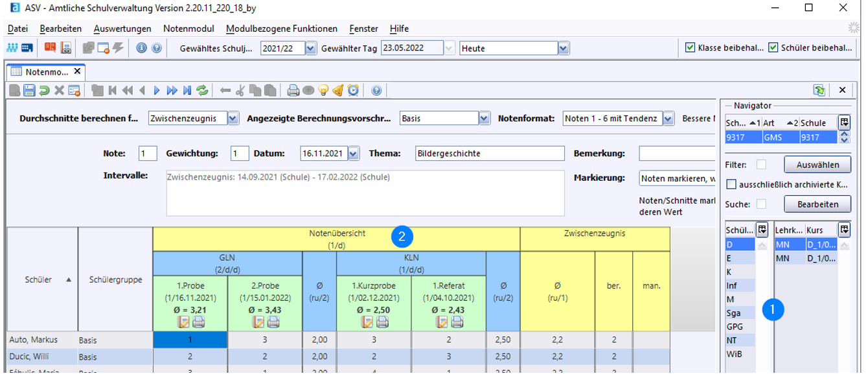Sort table by Schüler column header
The image size is (868, 378).
42,279
